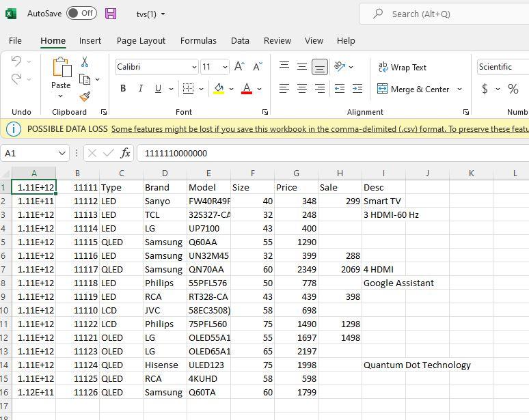Click the Copy icon

coord(84,79)
